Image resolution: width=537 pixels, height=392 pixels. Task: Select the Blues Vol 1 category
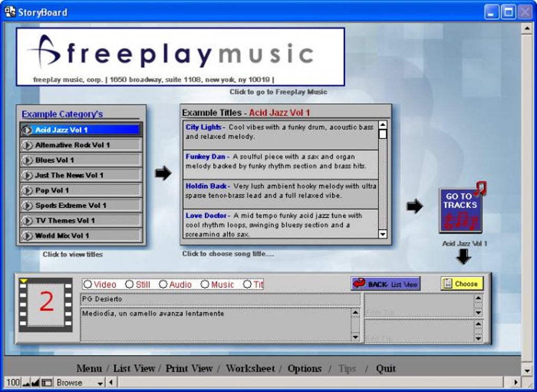pyautogui.click(x=81, y=160)
